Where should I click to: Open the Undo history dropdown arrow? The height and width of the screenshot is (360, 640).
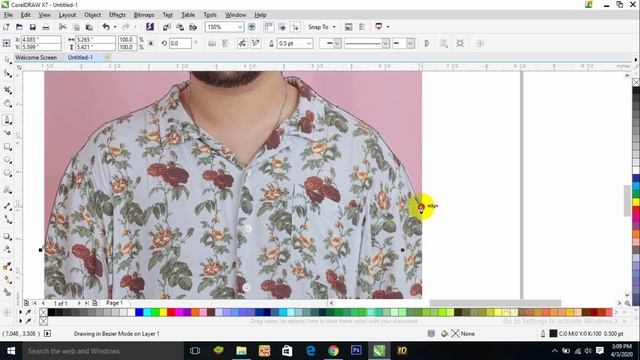pos(115,27)
